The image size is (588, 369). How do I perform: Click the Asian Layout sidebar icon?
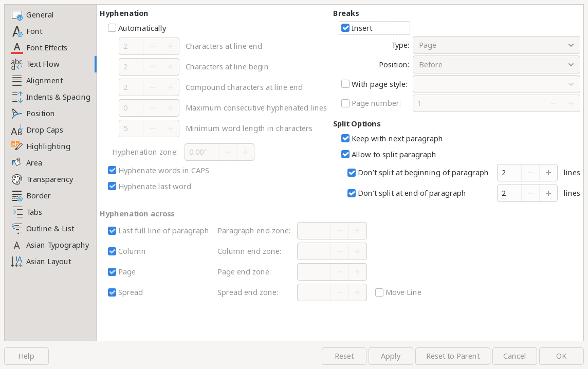coord(17,262)
